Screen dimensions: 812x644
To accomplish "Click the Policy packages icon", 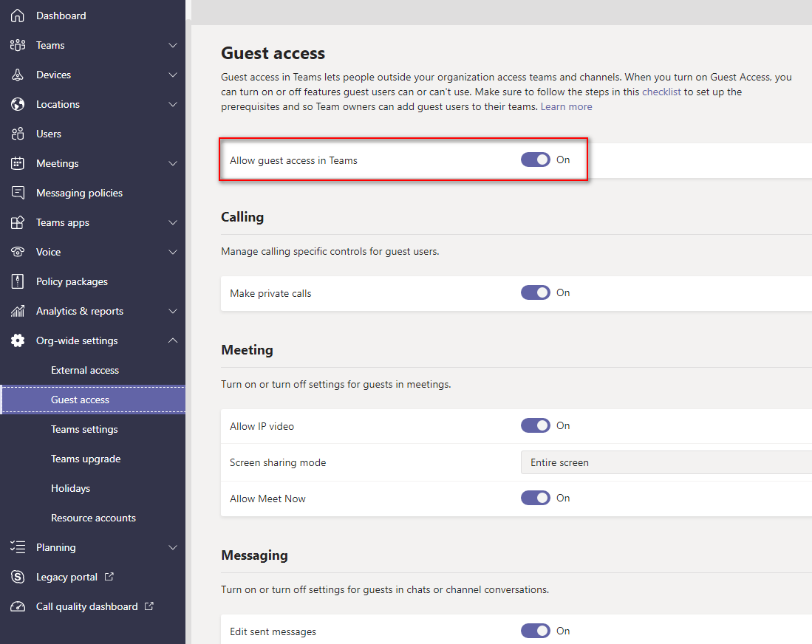I will 18,281.
